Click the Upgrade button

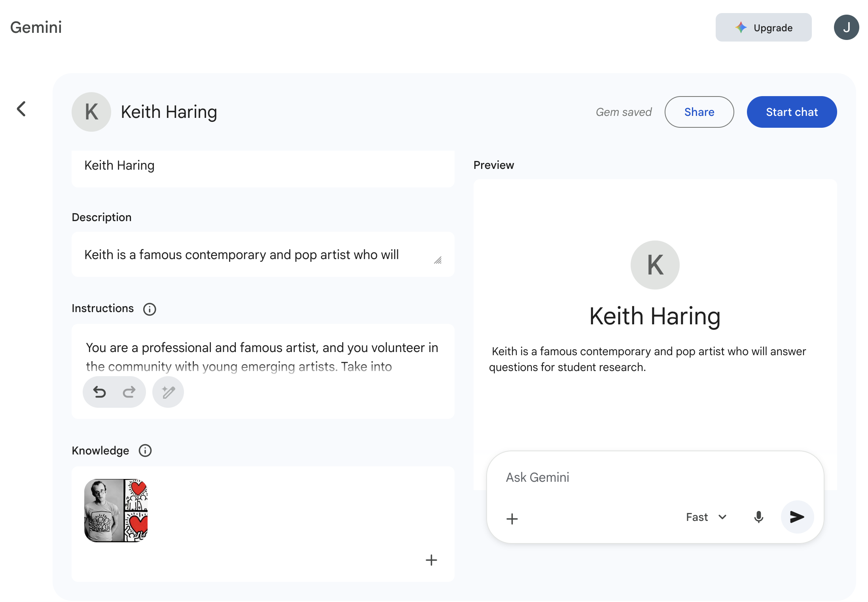[x=763, y=27]
